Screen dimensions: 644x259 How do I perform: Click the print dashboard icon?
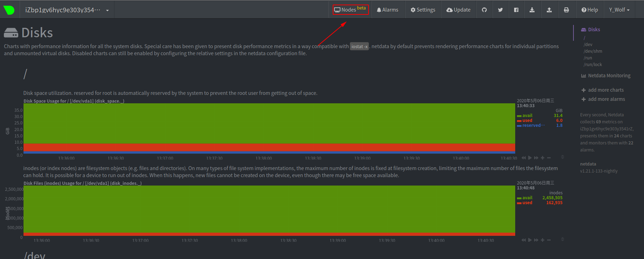point(566,10)
